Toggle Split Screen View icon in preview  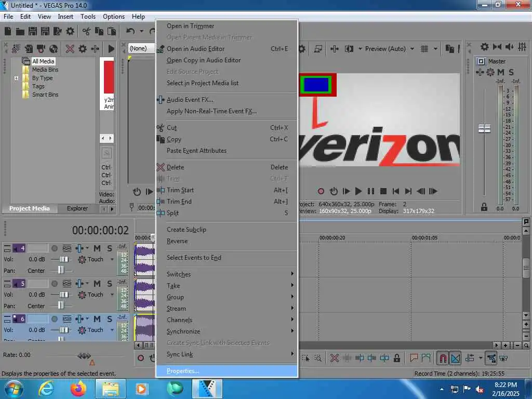pyautogui.click(x=349, y=49)
